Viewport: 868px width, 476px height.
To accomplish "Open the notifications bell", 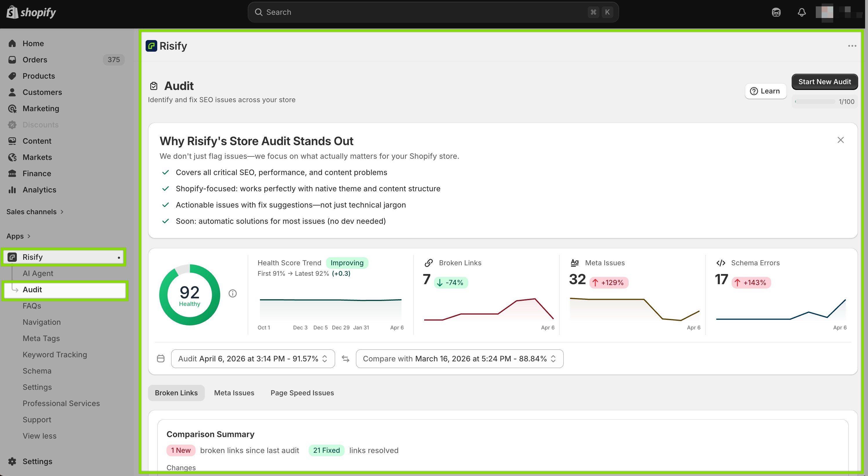I will point(802,12).
